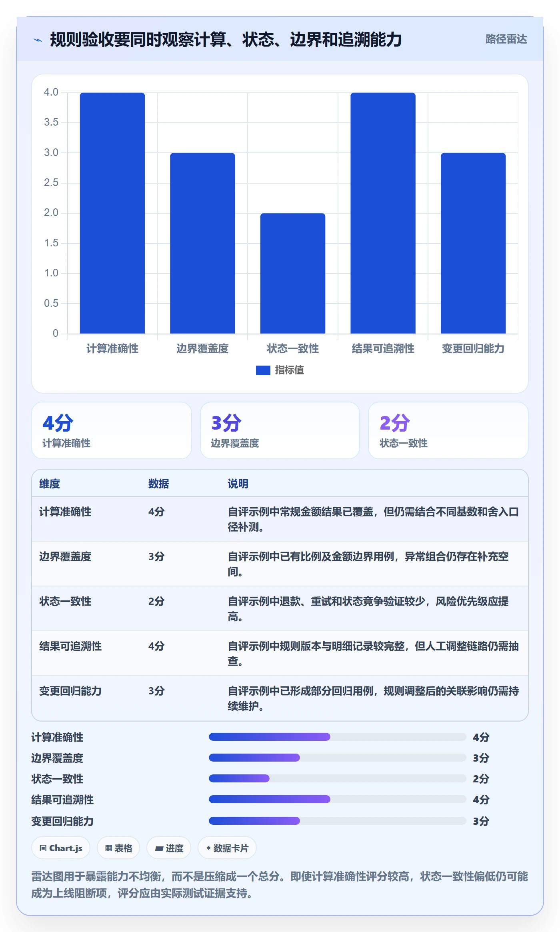The image size is (560, 932).
Task: Click the 变更回归能力 x-axis label
Action: [473, 348]
